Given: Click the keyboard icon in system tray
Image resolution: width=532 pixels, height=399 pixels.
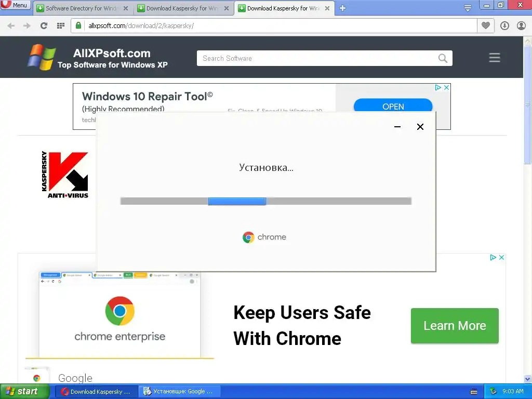Looking at the screenshot, I should pyautogui.click(x=474, y=392).
